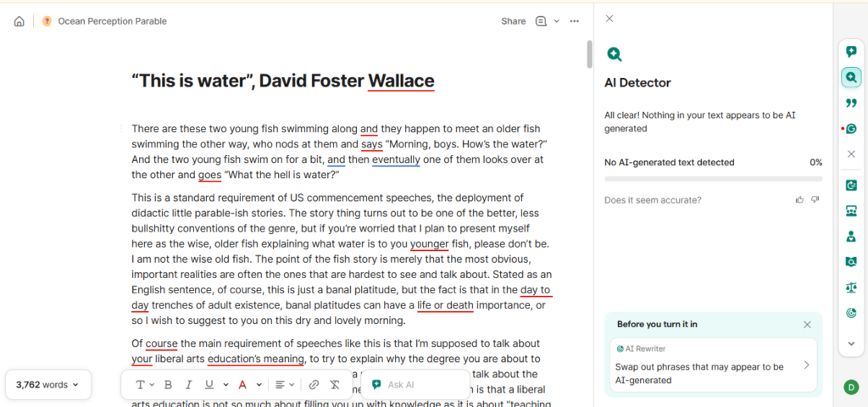Expand more agents chevron in sidebar
The width and height of the screenshot is (868, 407).
pos(851,343)
